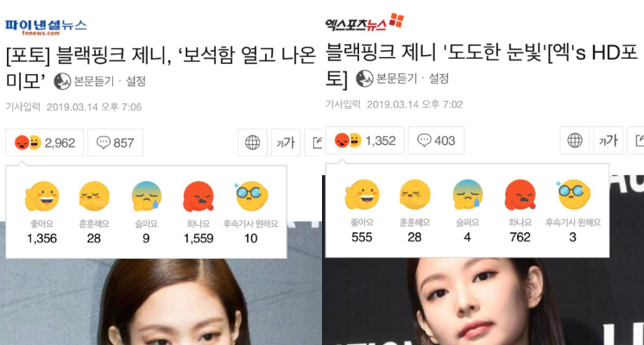The height and width of the screenshot is (345, 644).
Task: Select 후속기사 원해요 emoji with 10 votes
Action: coord(251,197)
